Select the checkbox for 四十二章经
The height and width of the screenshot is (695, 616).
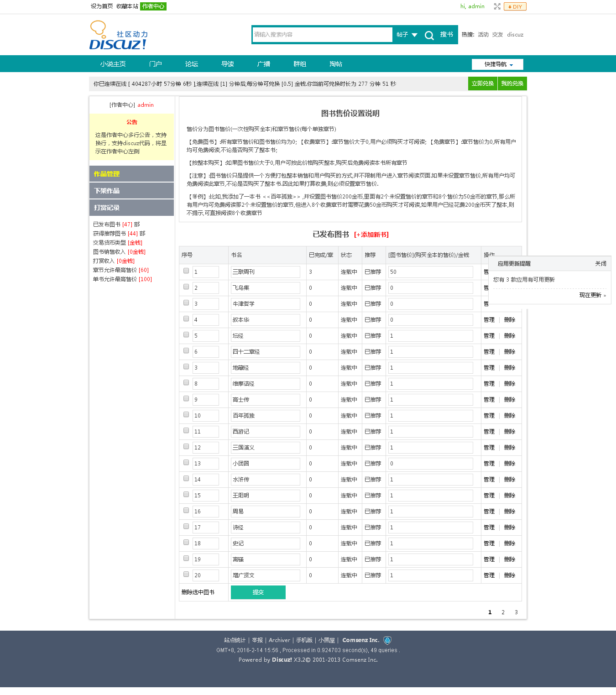click(186, 350)
